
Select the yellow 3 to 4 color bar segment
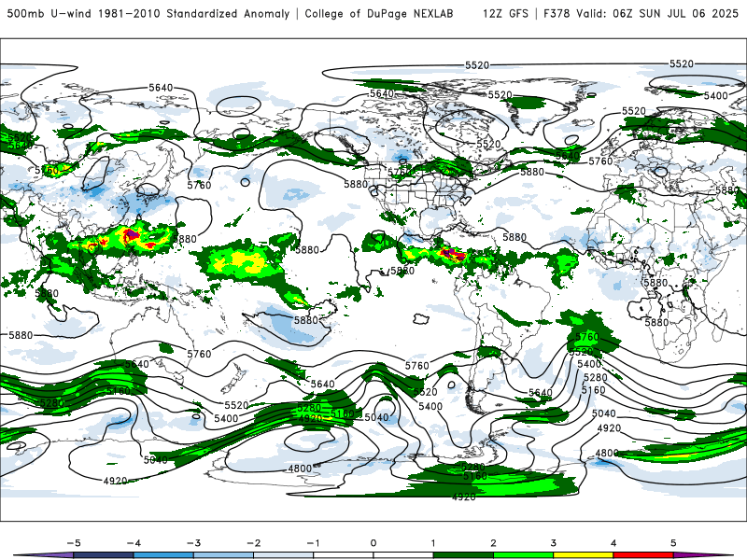click(x=584, y=555)
